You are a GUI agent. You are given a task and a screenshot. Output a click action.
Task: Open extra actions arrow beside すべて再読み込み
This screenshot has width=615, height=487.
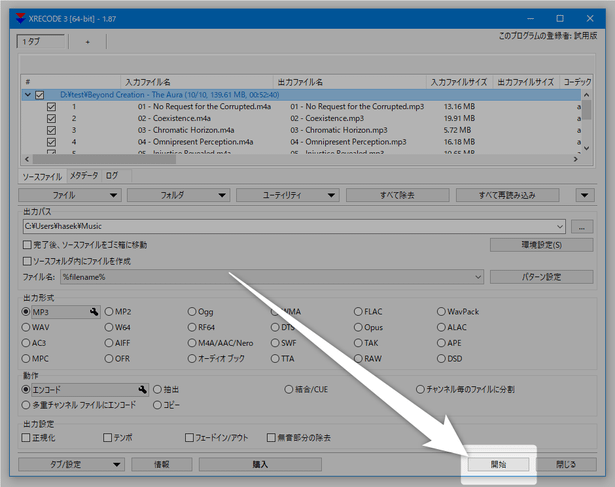(585, 195)
